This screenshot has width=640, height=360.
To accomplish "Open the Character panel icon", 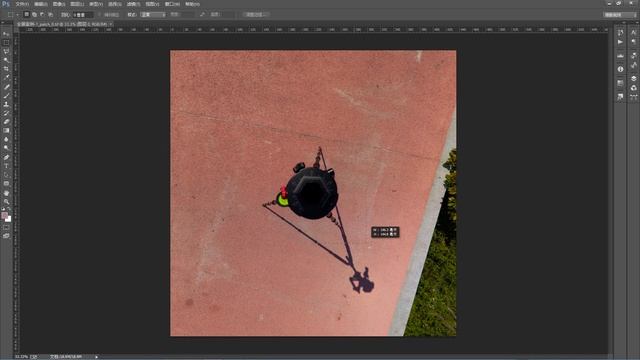I will pos(633,32).
